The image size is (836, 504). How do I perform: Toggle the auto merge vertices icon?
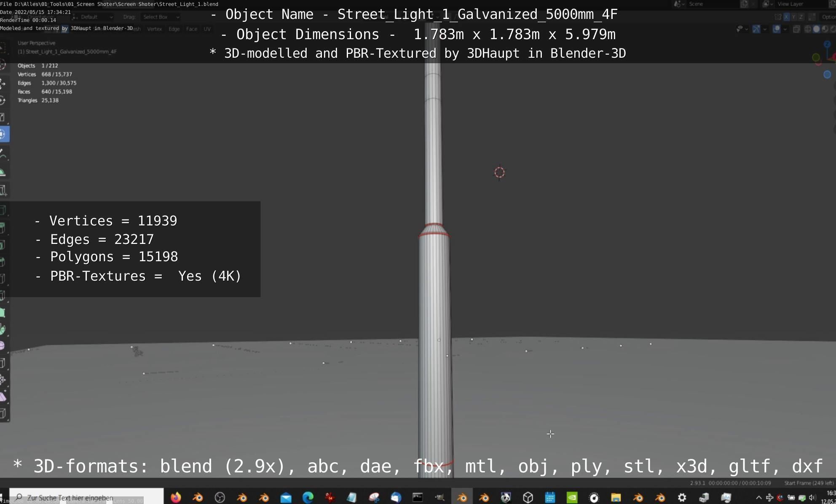coord(812,17)
